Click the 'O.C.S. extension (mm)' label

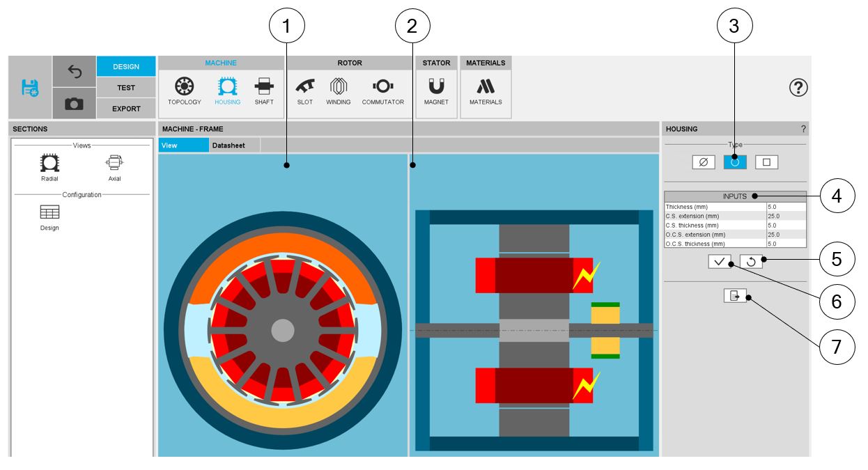(x=697, y=235)
